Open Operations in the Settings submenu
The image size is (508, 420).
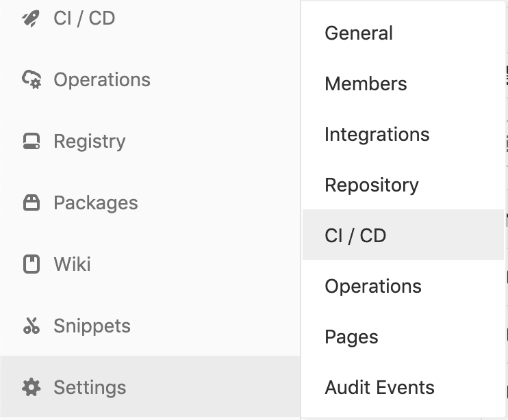(x=372, y=287)
